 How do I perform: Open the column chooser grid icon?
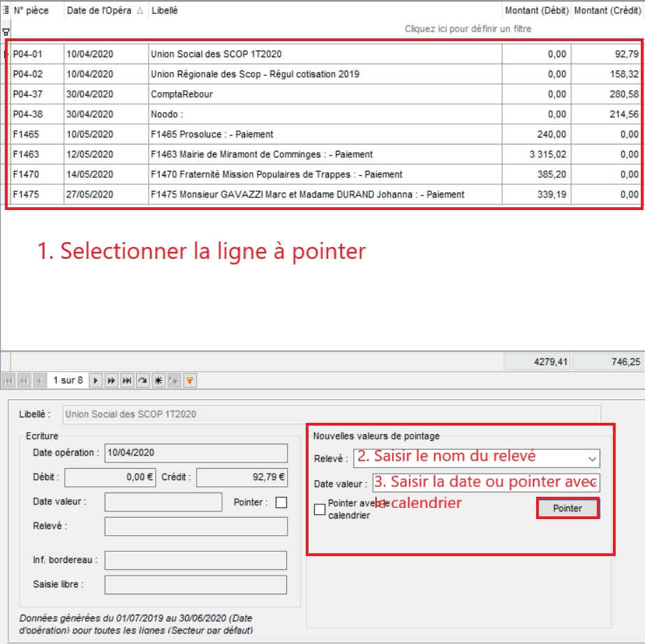click(6, 10)
